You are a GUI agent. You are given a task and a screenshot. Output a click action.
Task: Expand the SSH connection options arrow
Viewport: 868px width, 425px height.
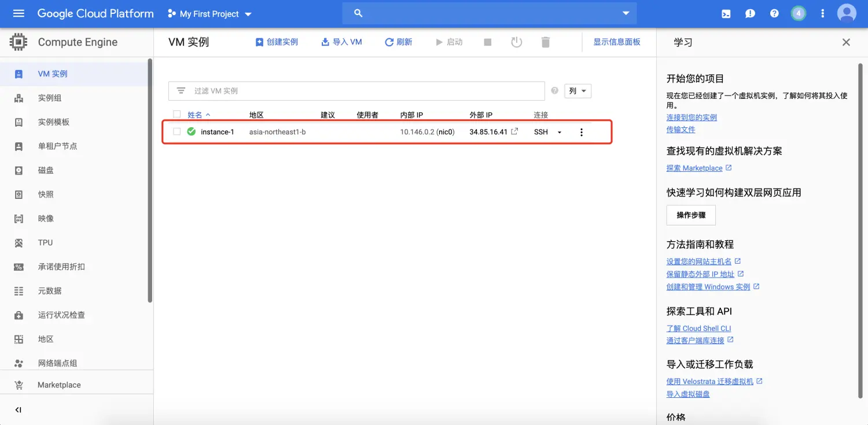(x=560, y=132)
